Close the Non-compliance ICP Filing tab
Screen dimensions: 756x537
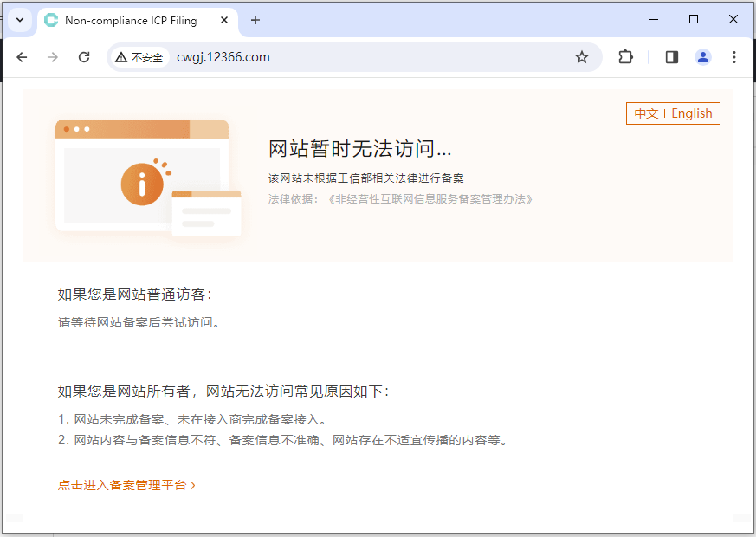(223, 20)
